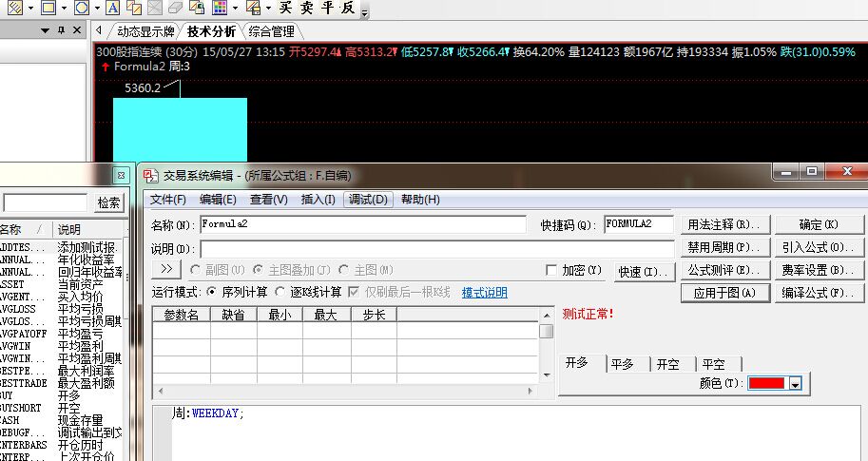Open the 颜色 color dropdown arrow

point(796,383)
